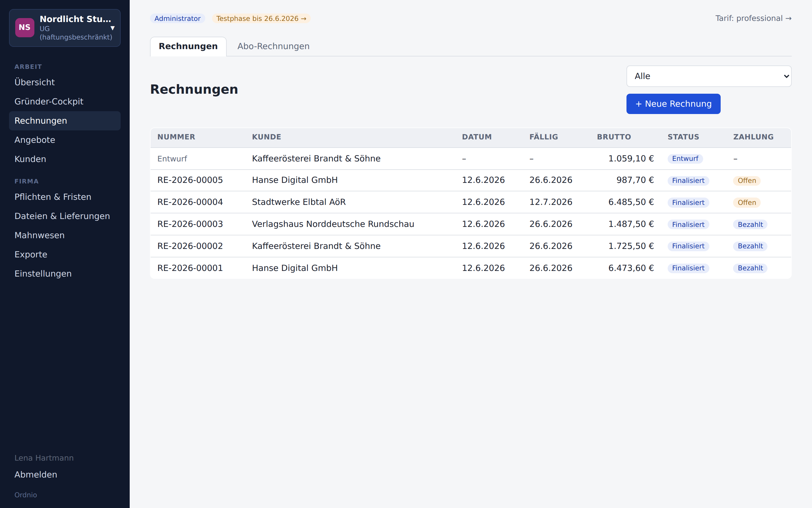This screenshot has width=812, height=508.
Task: Click the KUNDE column header
Action: coord(266,137)
